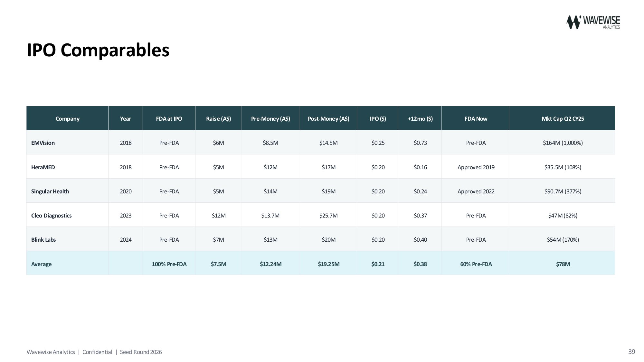Select the $12.24M average pre-money cell
This screenshot has height=362, width=644.
coord(270,264)
